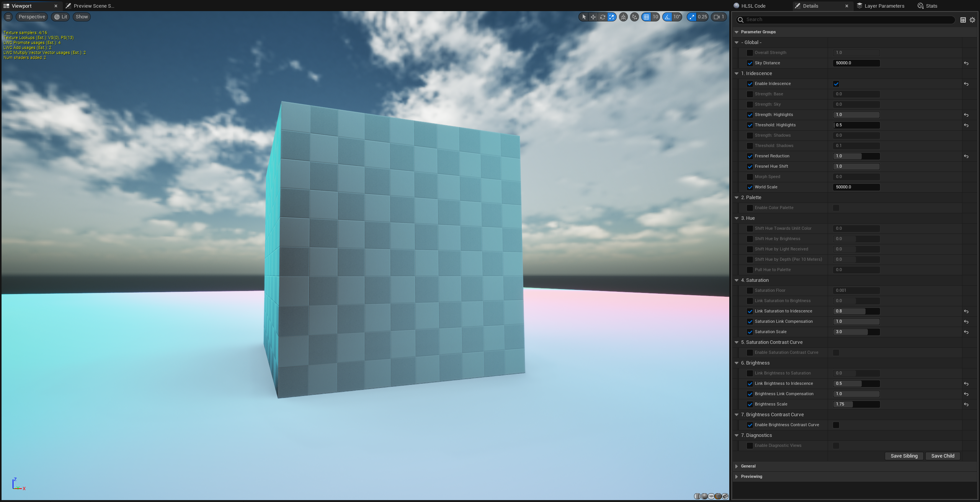Enable the Morph Speed override checkbox
Image resolution: width=980 pixels, height=502 pixels.
tap(750, 177)
